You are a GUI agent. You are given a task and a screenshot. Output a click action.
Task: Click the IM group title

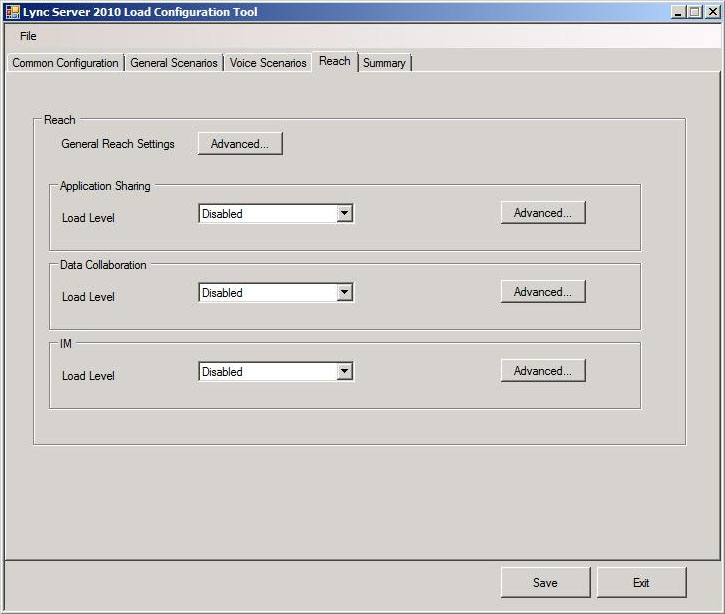point(66,344)
